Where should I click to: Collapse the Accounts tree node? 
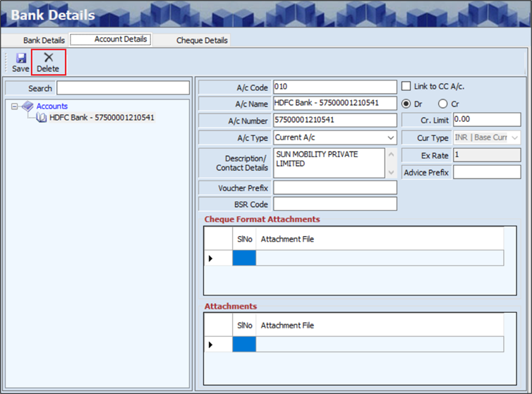15,106
